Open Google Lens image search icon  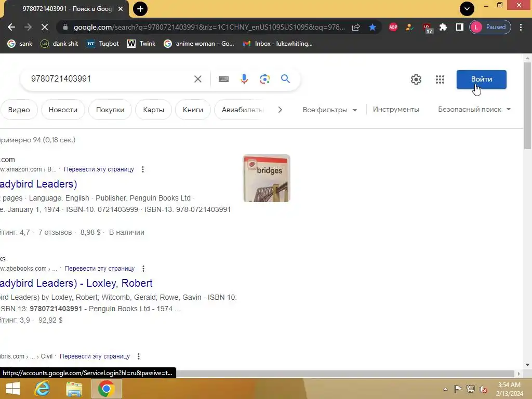[264, 79]
